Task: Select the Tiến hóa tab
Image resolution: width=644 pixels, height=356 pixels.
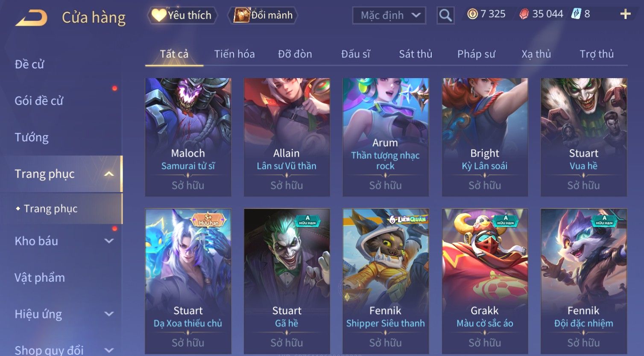Action: [234, 54]
